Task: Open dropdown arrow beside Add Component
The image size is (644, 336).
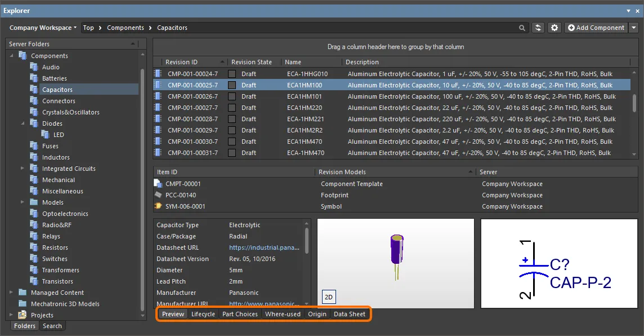Action: [x=634, y=28]
